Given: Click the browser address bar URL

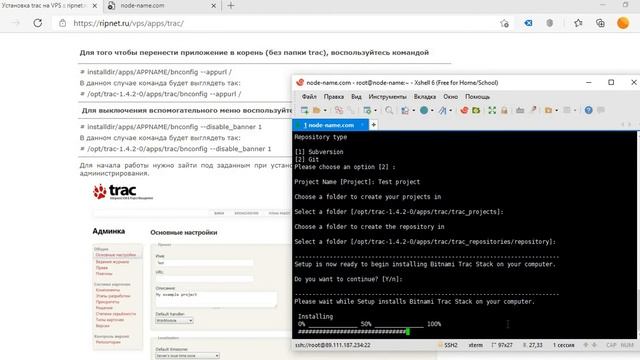Looking at the screenshot, I should point(129,23).
